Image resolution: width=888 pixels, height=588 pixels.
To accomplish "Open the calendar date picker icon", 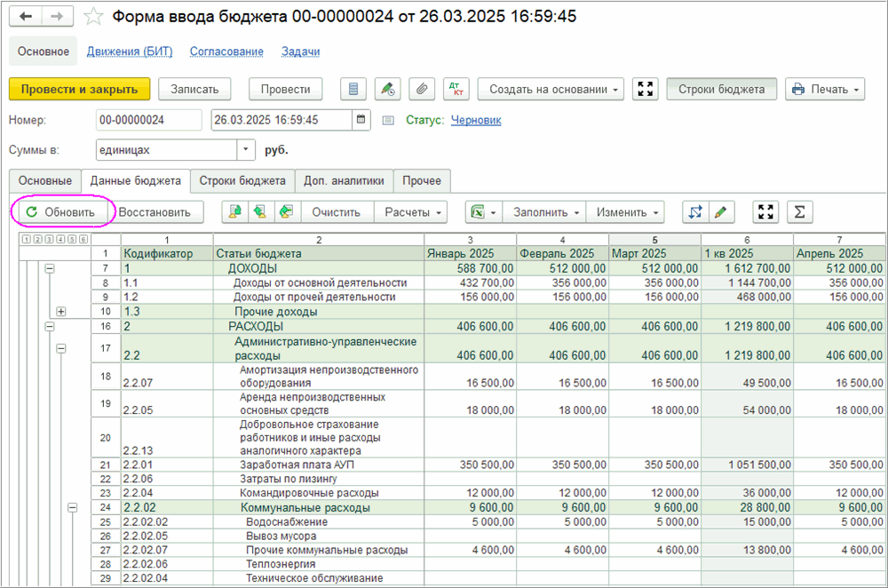I will [x=361, y=120].
